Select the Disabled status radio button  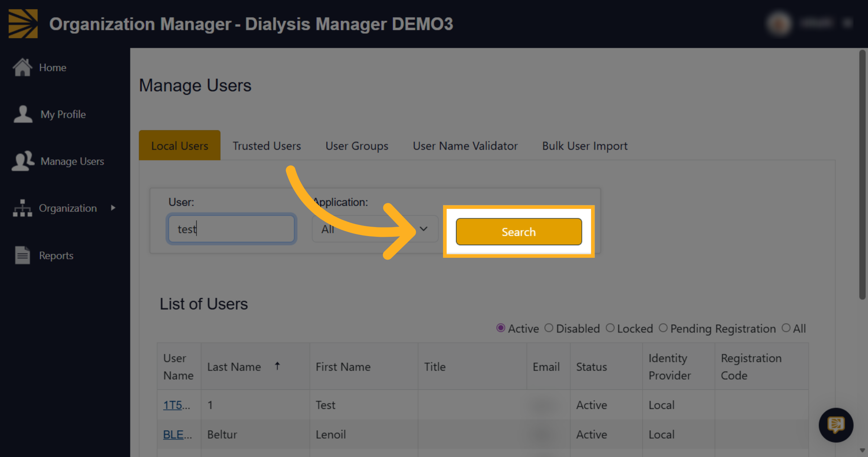click(549, 328)
